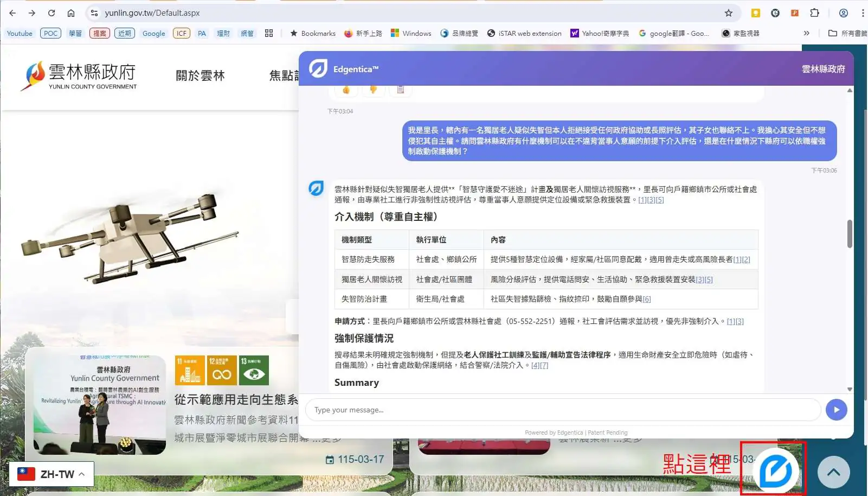
Task: Click the thumbs up reaction icon
Action: click(346, 88)
